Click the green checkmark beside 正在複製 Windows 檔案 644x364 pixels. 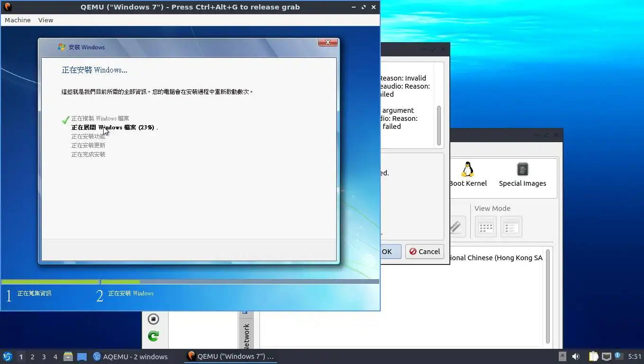point(66,120)
